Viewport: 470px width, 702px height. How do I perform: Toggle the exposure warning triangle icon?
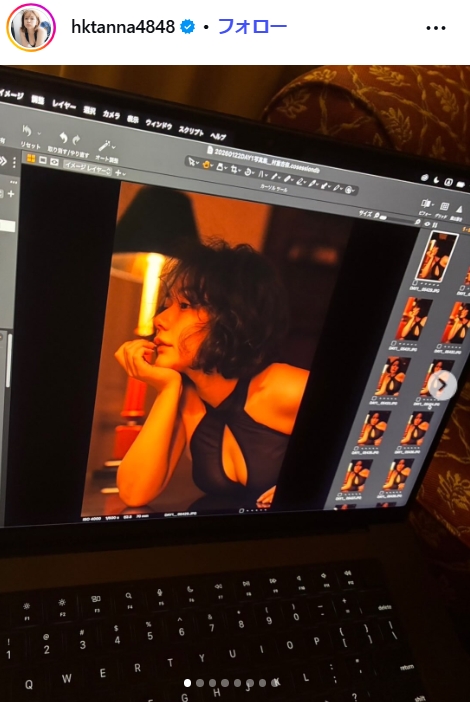click(459, 209)
